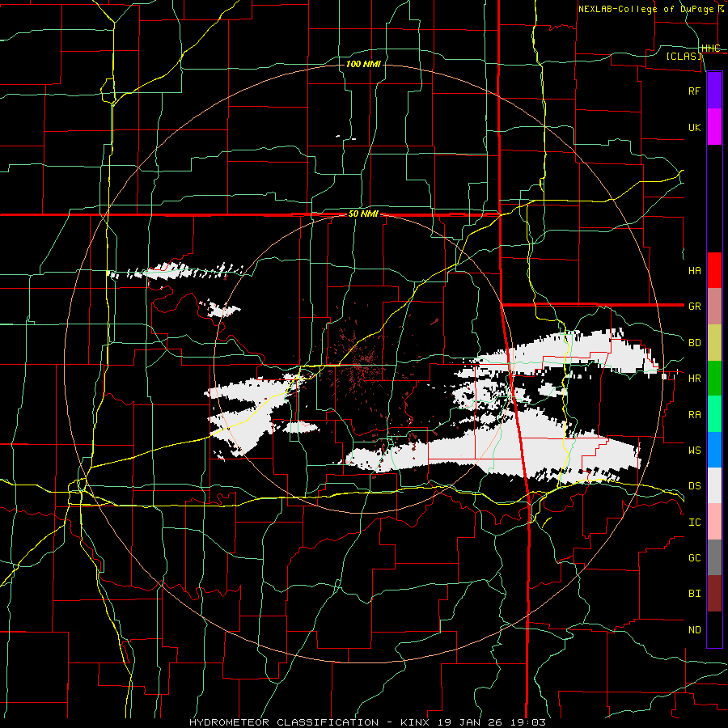Image resolution: width=728 pixels, height=728 pixels.
Task: Click the RF legend label
Action: 694,91
